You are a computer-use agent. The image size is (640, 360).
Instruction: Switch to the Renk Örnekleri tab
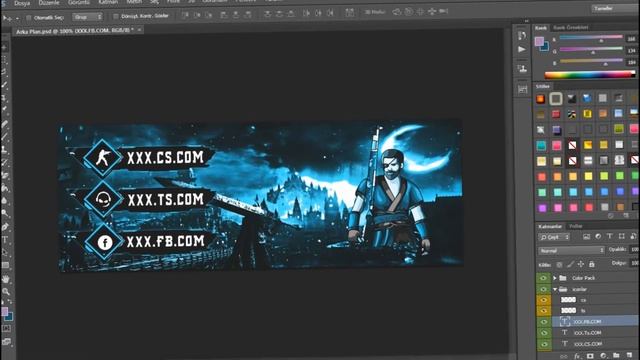click(x=571, y=27)
